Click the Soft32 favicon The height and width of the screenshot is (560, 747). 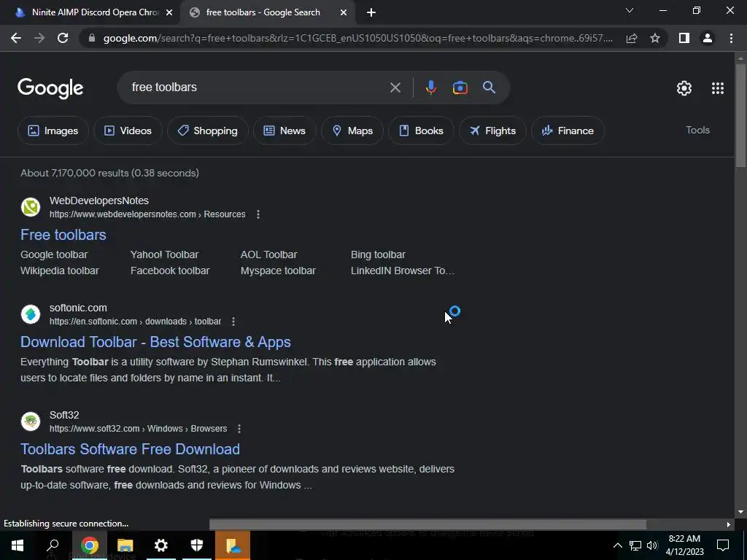click(x=31, y=421)
